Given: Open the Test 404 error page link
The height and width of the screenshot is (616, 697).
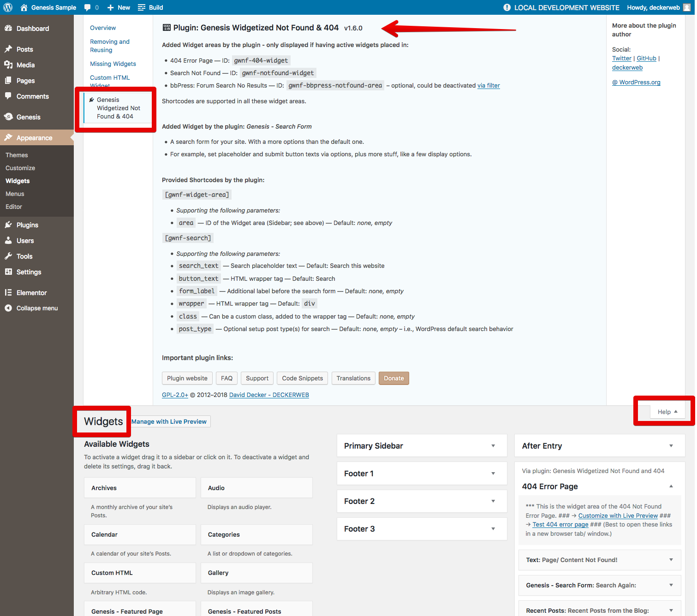Looking at the screenshot, I should pos(560,524).
